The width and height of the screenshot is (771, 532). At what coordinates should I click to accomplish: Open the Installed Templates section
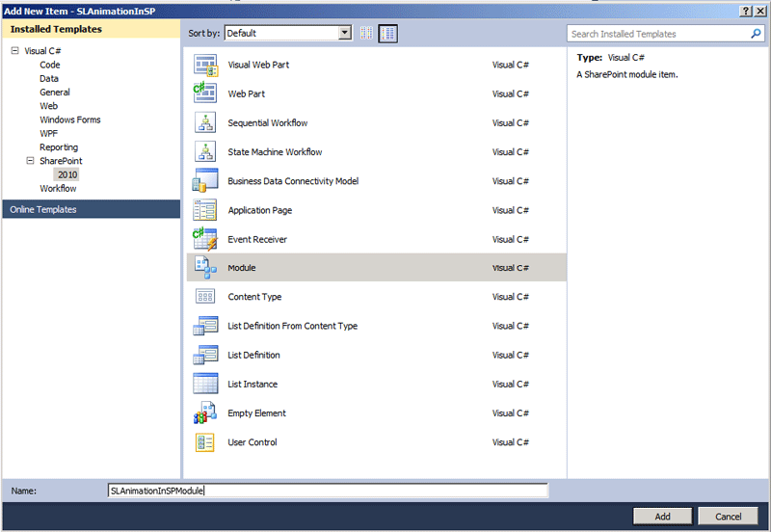click(x=91, y=29)
